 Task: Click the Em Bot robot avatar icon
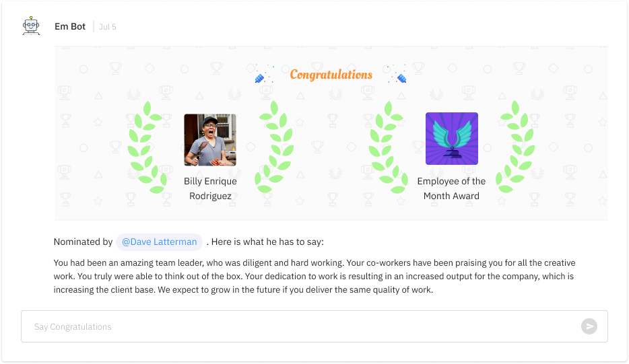tap(31, 26)
